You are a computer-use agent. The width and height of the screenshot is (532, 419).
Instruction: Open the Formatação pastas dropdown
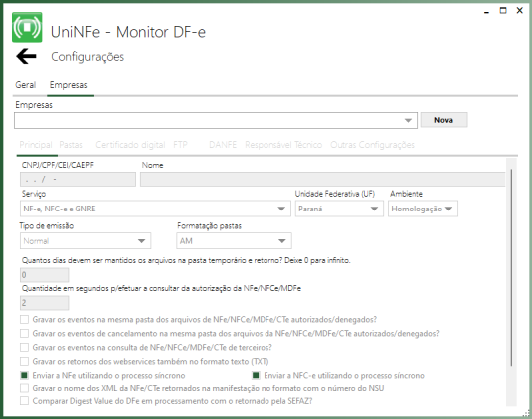(234, 241)
